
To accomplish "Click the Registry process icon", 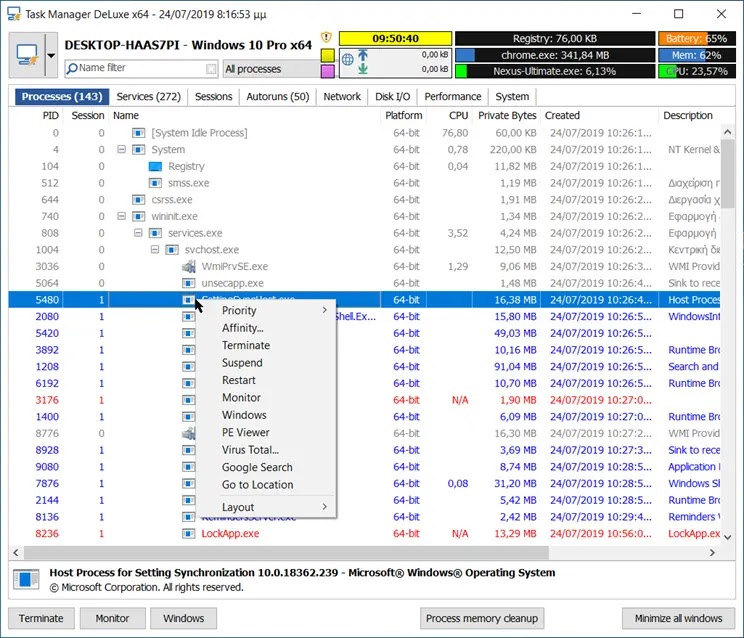I will (155, 166).
